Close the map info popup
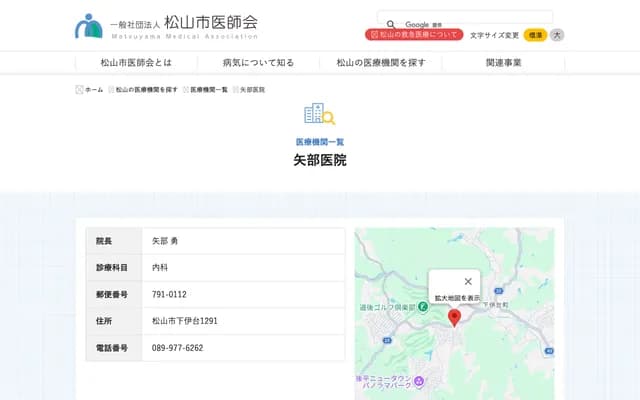 point(468,281)
